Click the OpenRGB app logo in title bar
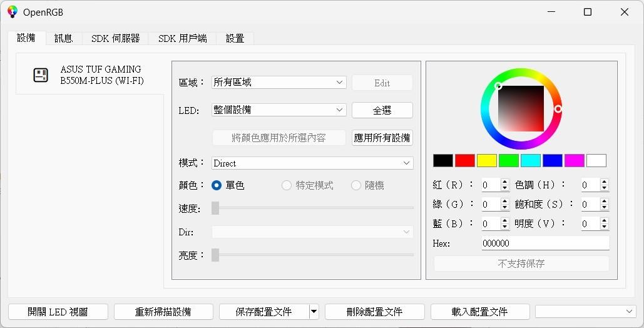 13,12
